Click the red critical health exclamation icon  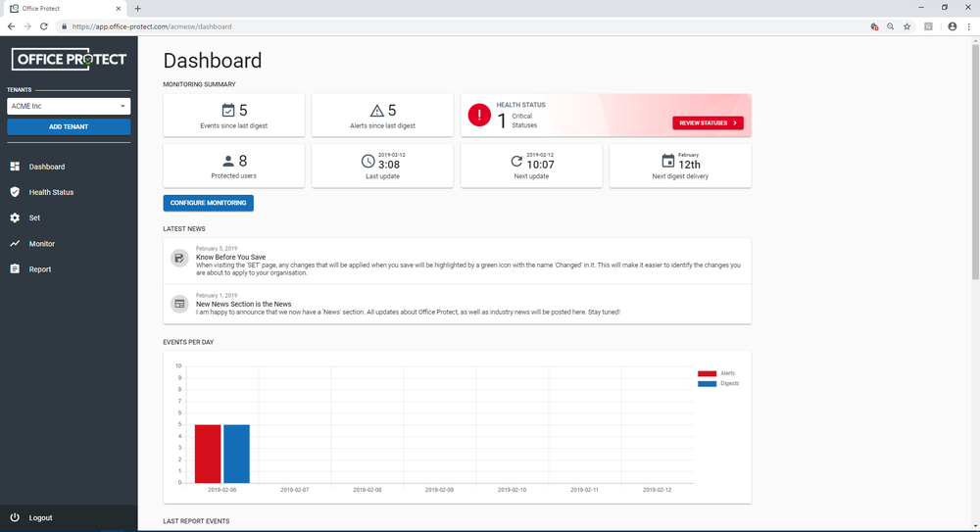479,115
